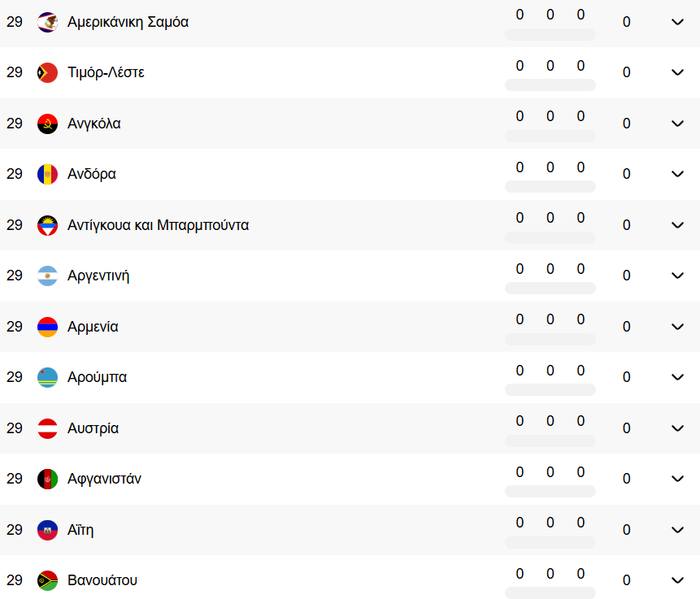Click the Armenia flag icon

[47, 327]
